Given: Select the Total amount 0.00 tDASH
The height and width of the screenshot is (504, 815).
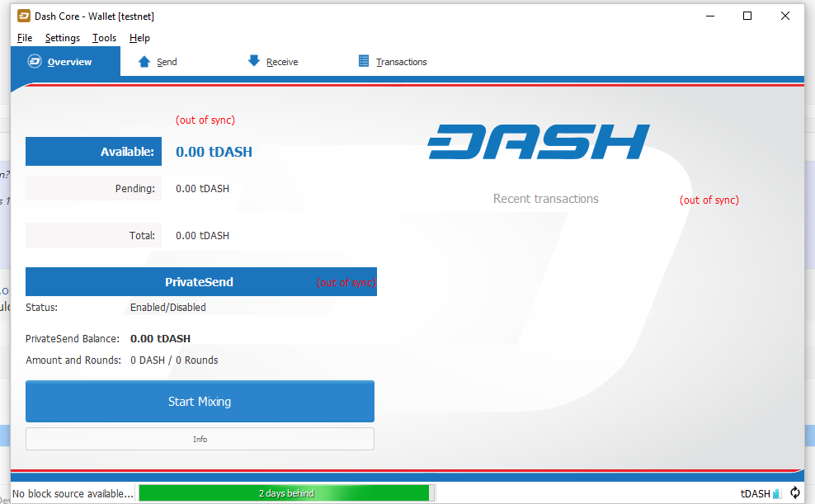Looking at the screenshot, I should coord(202,235).
